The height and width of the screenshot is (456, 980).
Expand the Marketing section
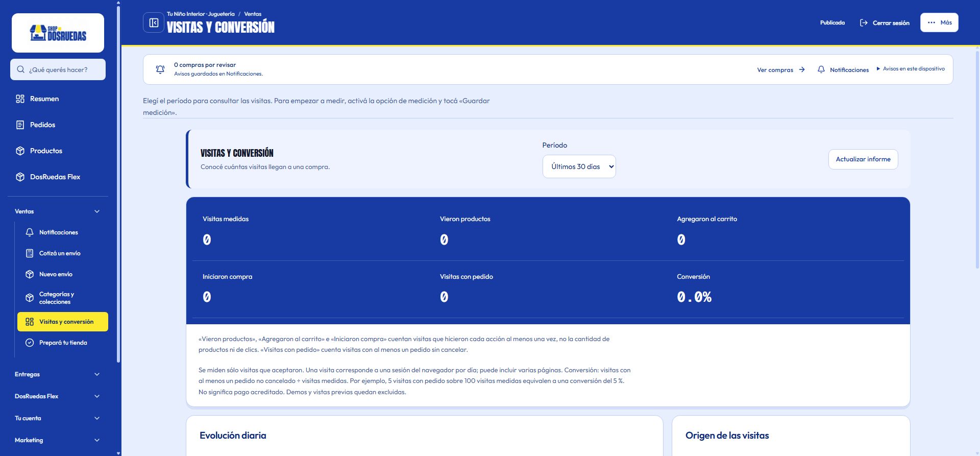click(58, 440)
